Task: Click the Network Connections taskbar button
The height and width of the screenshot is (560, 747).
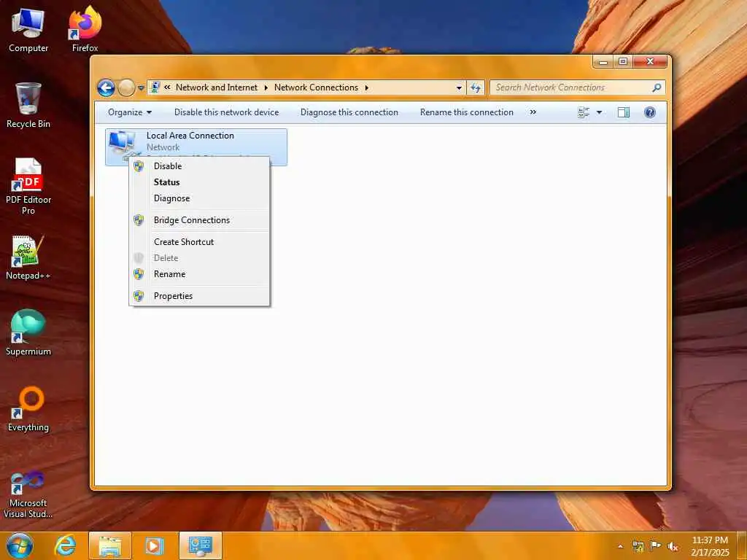Action: point(201,545)
